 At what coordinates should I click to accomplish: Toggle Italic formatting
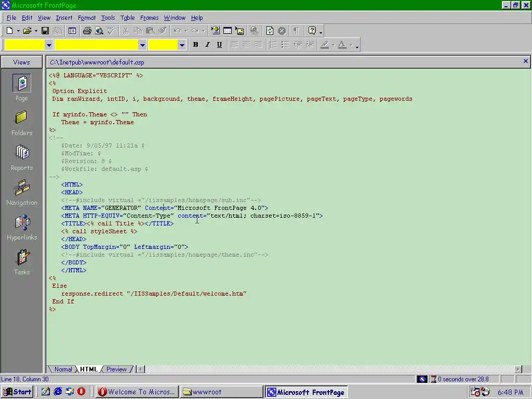tap(207, 45)
